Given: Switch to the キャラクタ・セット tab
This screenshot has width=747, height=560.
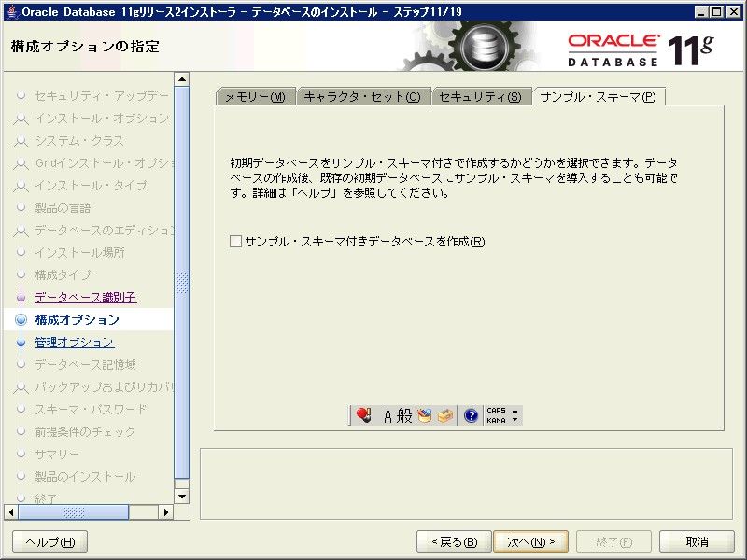Looking at the screenshot, I should point(362,98).
